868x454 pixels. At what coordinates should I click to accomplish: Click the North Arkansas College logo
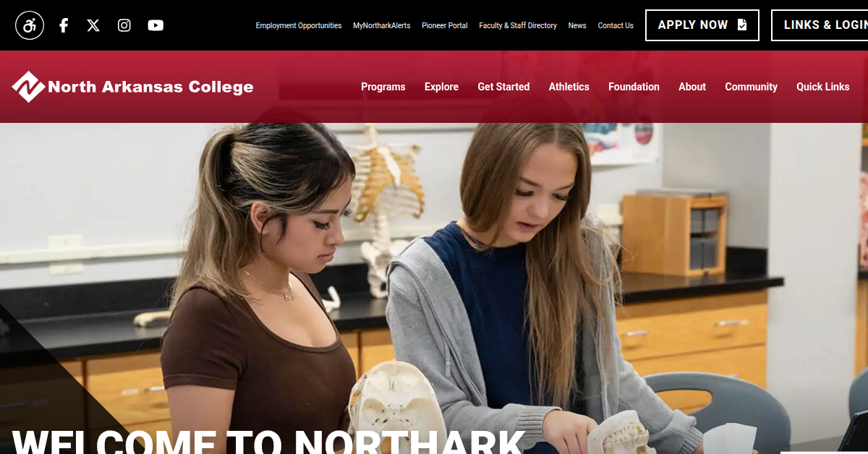[x=133, y=87]
